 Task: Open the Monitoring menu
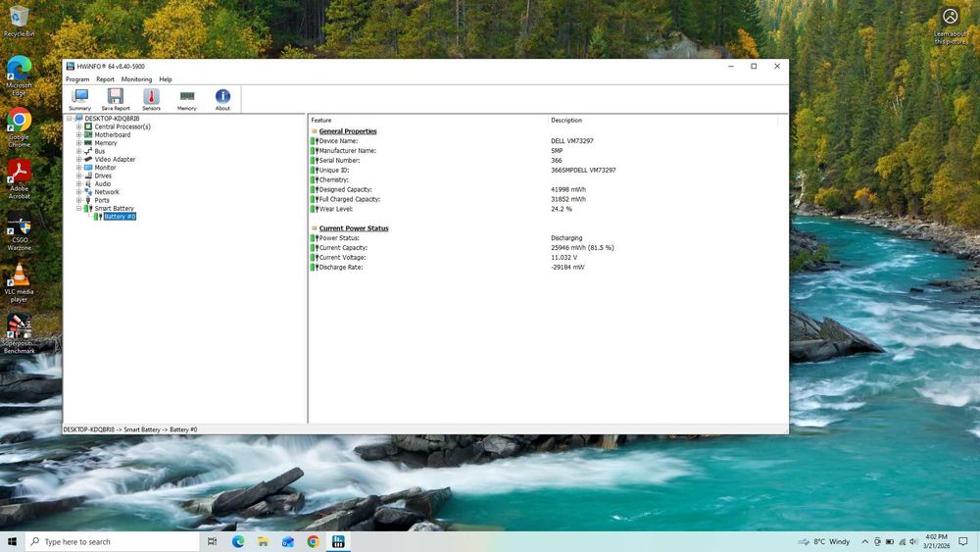point(136,79)
